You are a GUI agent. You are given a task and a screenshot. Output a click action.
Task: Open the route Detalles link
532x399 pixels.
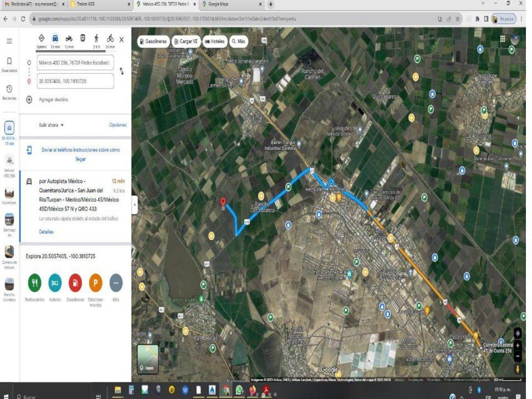46,232
